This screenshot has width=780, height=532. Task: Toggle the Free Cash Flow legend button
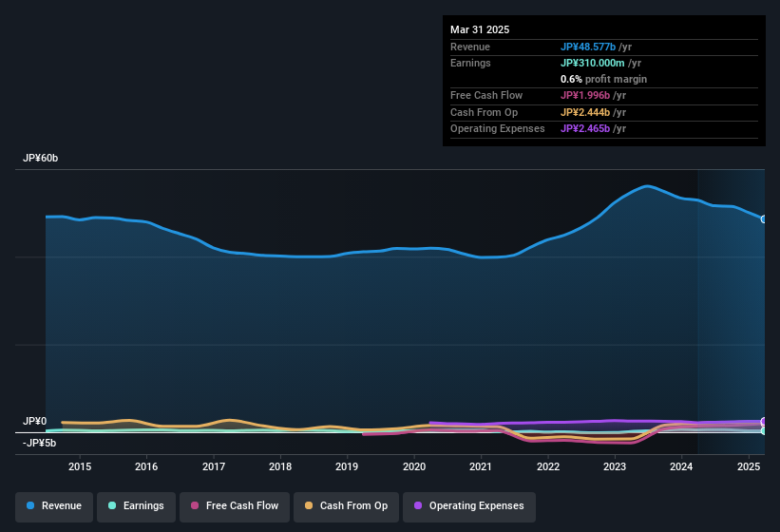(x=235, y=506)
